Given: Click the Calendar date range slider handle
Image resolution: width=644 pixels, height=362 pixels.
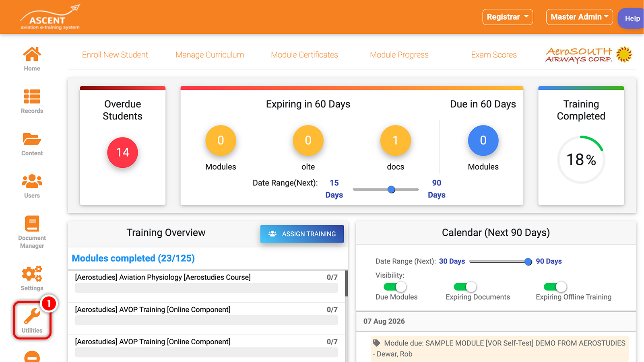Looking at the screenshot, I should [528, 261].
